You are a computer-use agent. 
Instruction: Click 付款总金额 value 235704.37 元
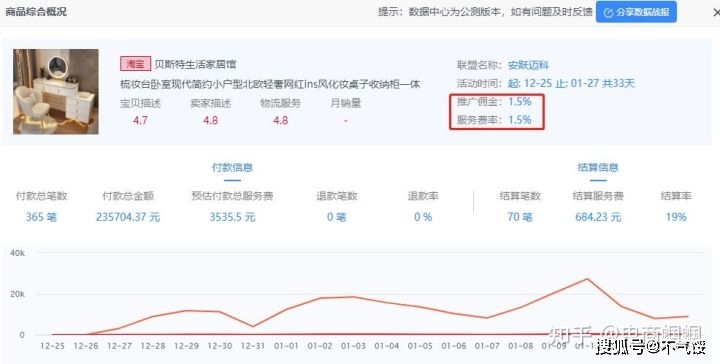pos(128,217)
